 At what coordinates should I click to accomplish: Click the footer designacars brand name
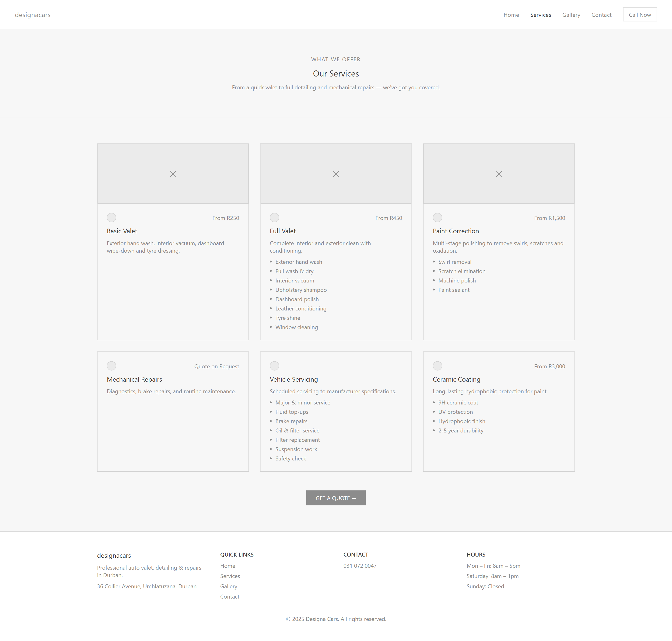(114, 556)
